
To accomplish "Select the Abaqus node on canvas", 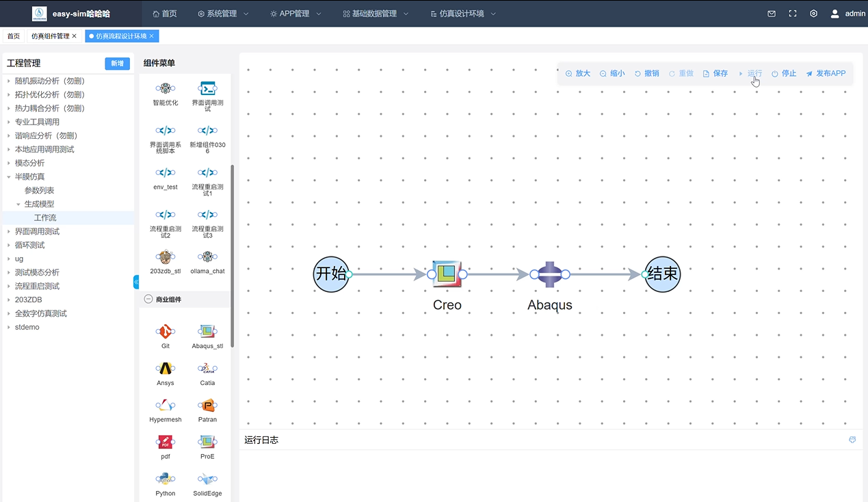I will (550, 274).
